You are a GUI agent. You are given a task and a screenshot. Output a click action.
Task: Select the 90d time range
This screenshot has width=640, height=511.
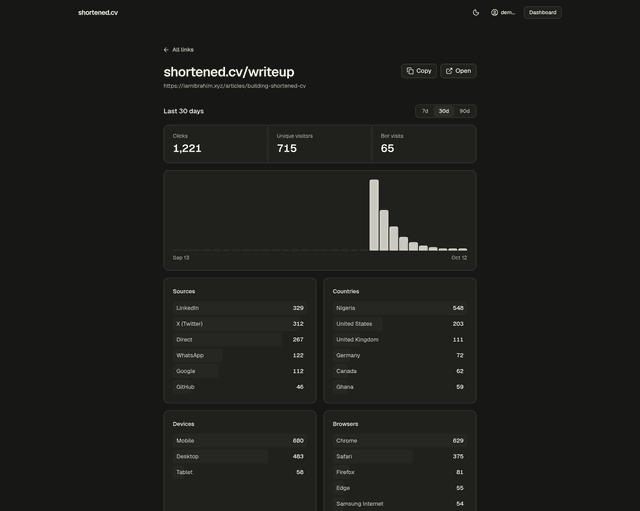[x=464, y=111]
